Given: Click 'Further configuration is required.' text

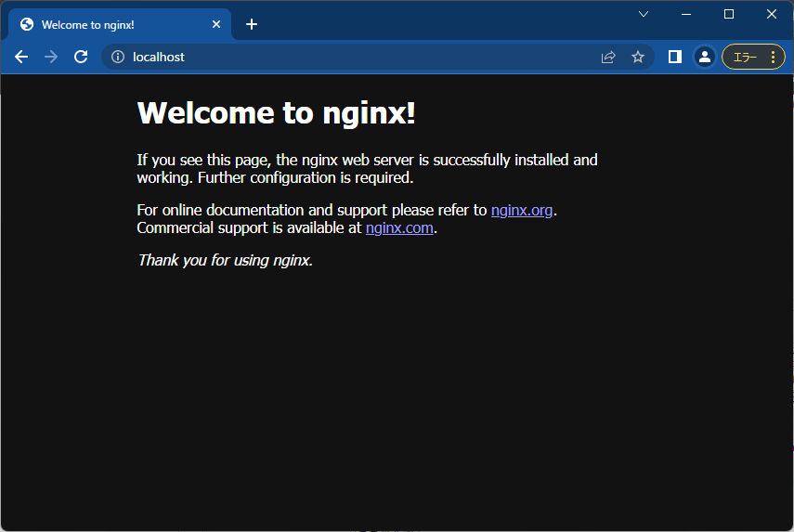Looking at the screenshot, I should (x=306, y=177).
